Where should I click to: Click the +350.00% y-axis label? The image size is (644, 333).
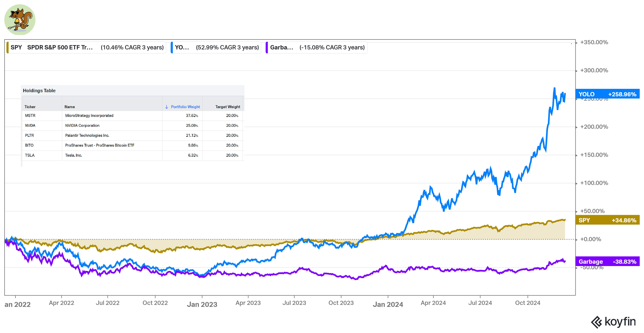(x=594, y=42)
